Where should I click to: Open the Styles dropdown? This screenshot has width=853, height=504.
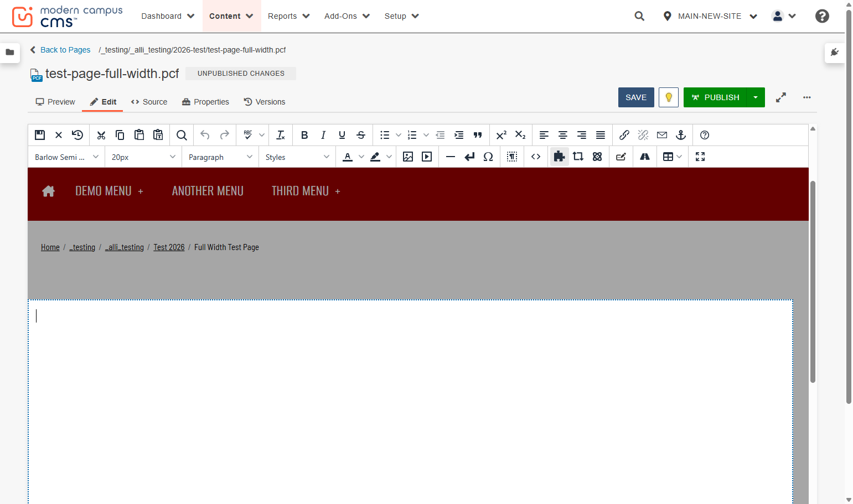coord(297,157)
